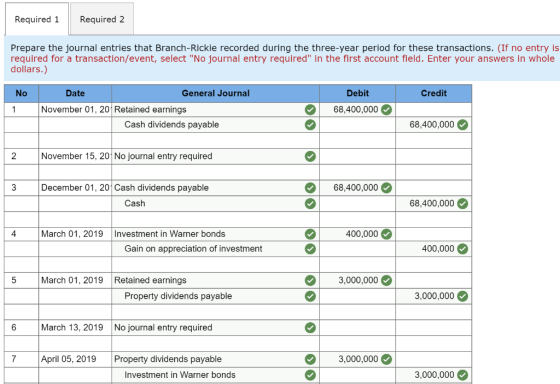Click the debit amount 400,000
This screenshot has height=384, width=560.
(x=361, y=234)
